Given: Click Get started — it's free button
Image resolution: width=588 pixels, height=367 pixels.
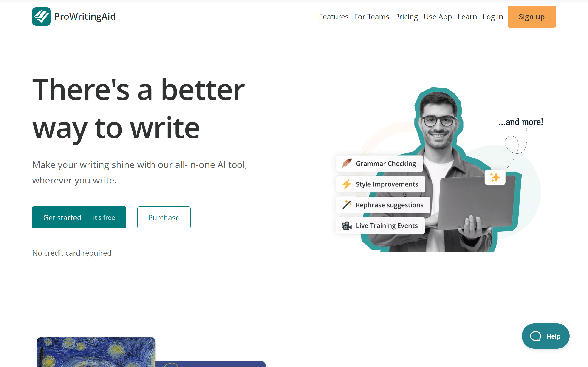Looking at the screenshot, I should (x=79, y=217).
